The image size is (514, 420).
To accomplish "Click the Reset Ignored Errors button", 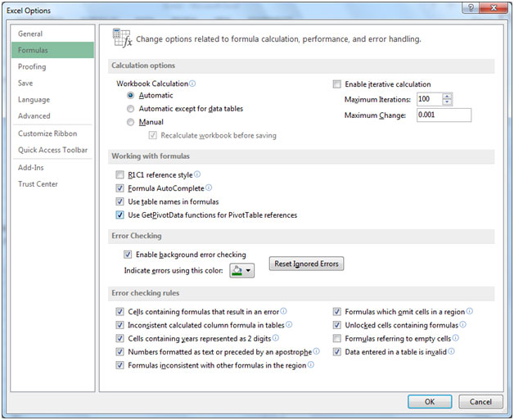I will tap(306, 264).
